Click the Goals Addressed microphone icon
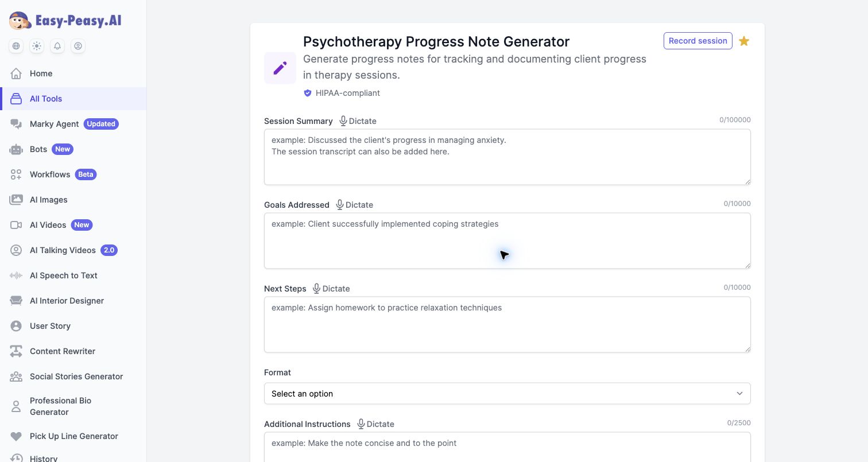 (x=340, y=205)
